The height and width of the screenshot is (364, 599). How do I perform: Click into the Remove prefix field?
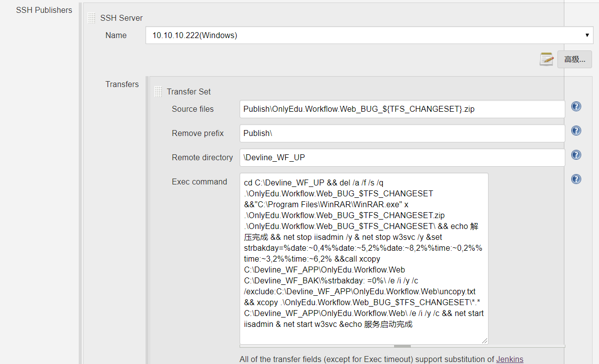tap(402, 133)
